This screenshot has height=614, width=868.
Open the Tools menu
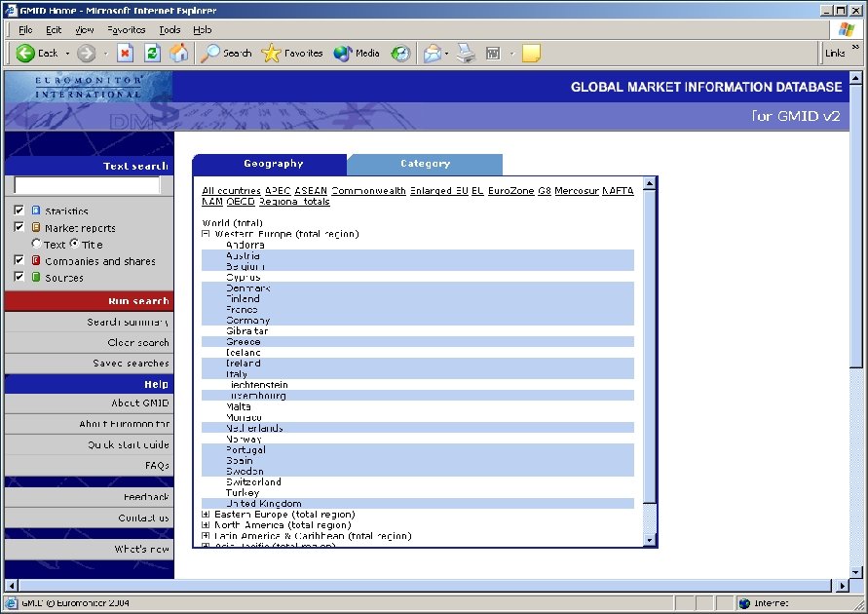pos(170,30)
